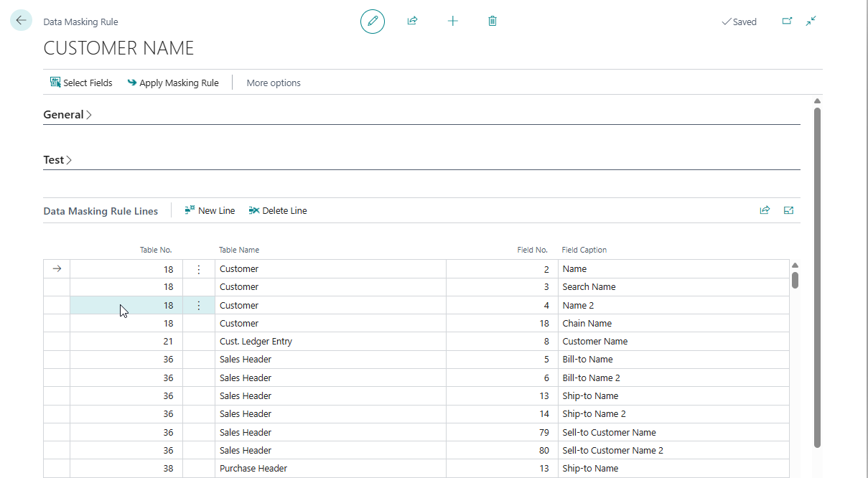Sort by Field No. column header

point(533,250)
